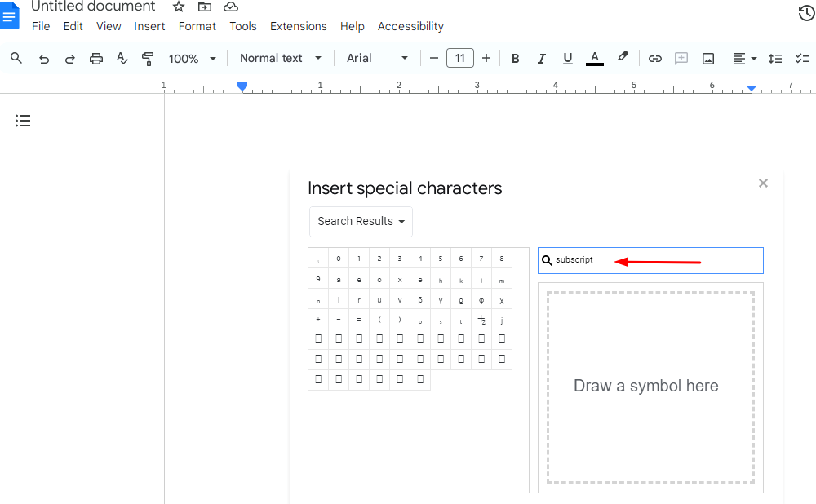Open the text color swatch
The image size is (816, 504).
[594, 58]
